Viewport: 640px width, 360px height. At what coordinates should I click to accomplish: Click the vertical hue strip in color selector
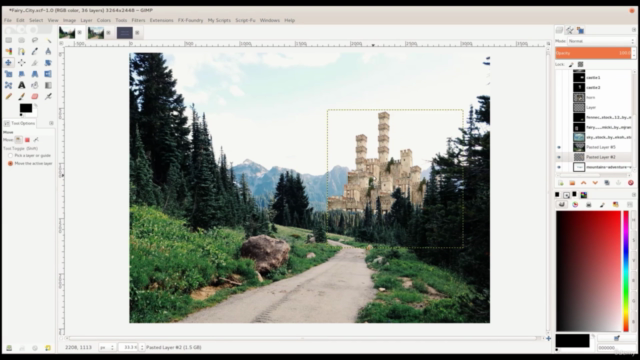click(x=626, y=271)
